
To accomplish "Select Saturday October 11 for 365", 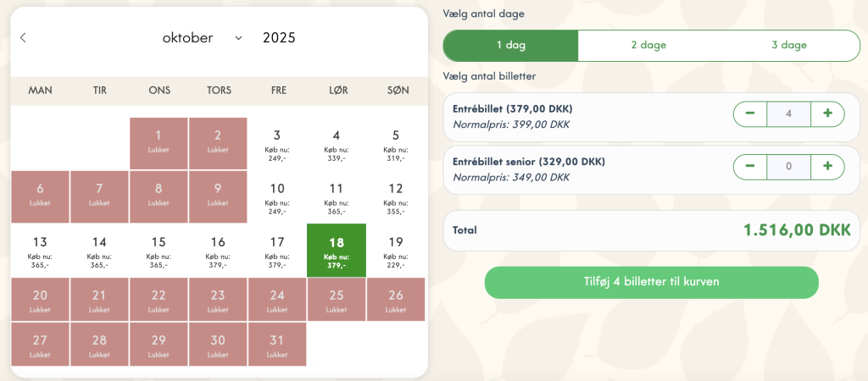I will 337,197.
